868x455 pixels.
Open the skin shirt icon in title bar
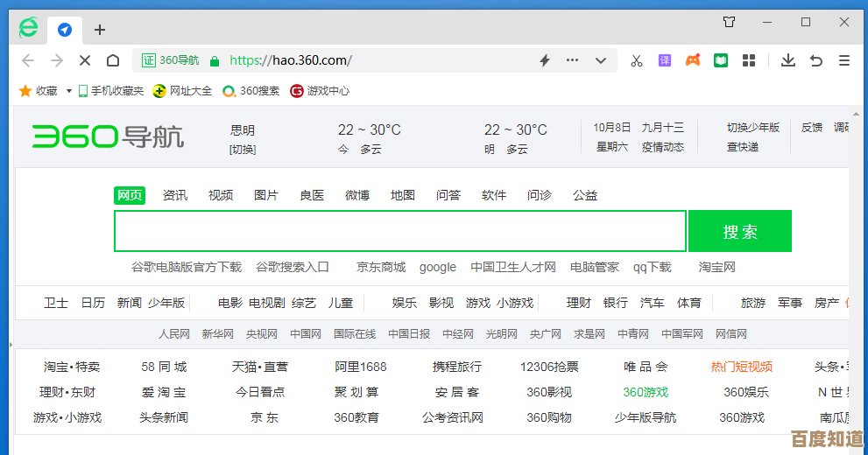click(729, 22)
